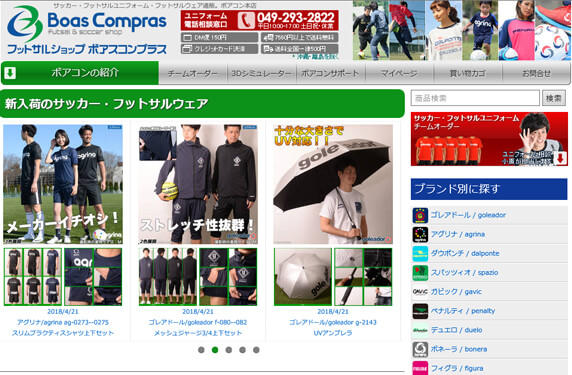Open the お問合せ contact page
Screen dimensions: 572x375
[536, 73]
